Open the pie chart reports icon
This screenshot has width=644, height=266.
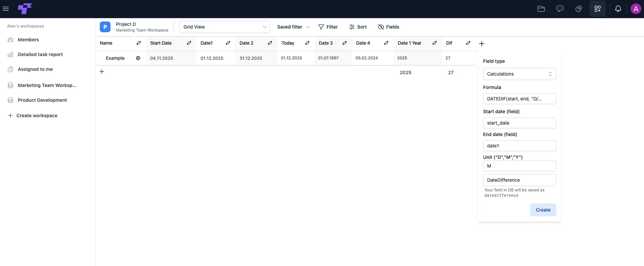(579, 9)
